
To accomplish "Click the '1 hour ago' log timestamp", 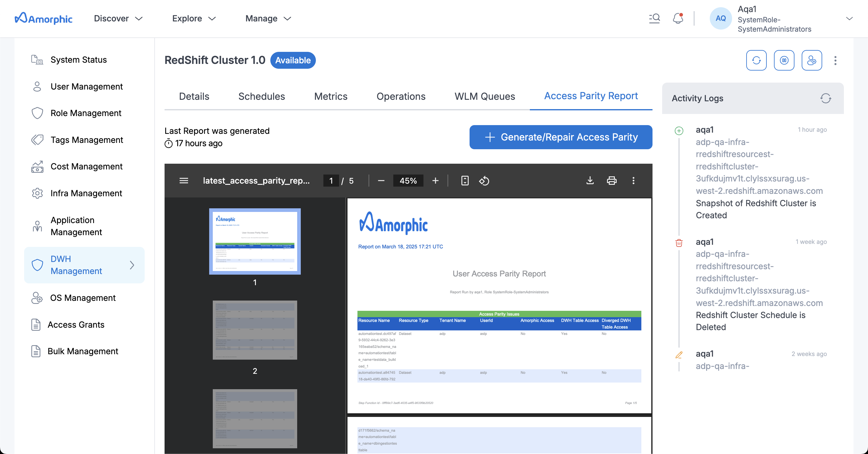I will click(812, 130).
